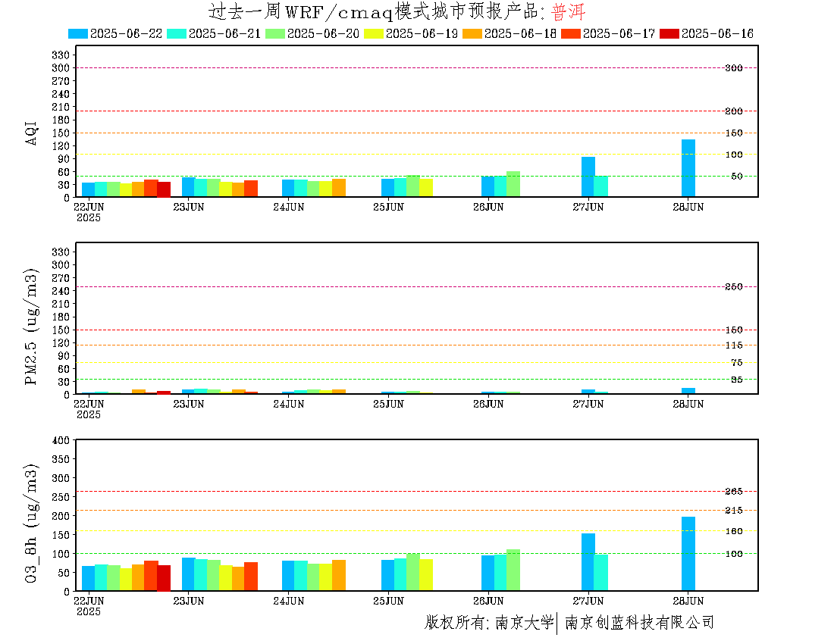Click threshold label 215 in O3_8h chart
The image size is (834, 644).
point(734,511)
